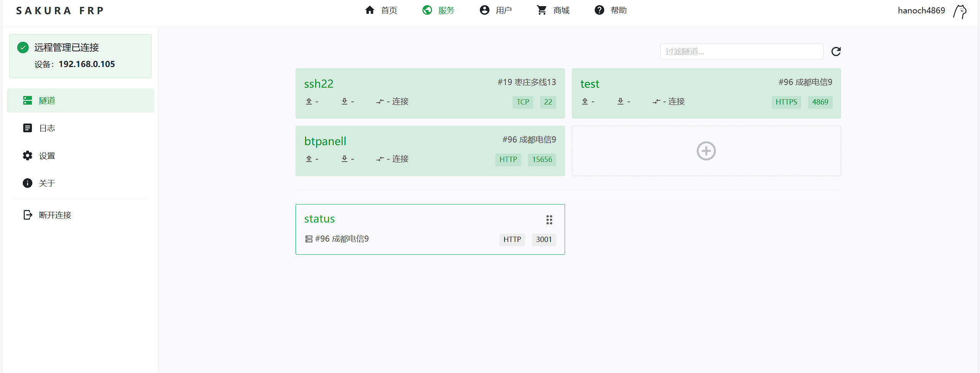Viewport: 980px width, 373px height.
Task: Select the 隧道 tunnels item in sidebar
Action: [x=47, y=100]
